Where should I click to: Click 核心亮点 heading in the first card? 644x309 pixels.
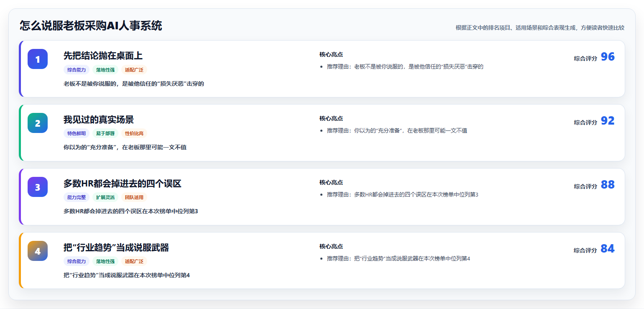pyautogui.click(x=331, y=54)
